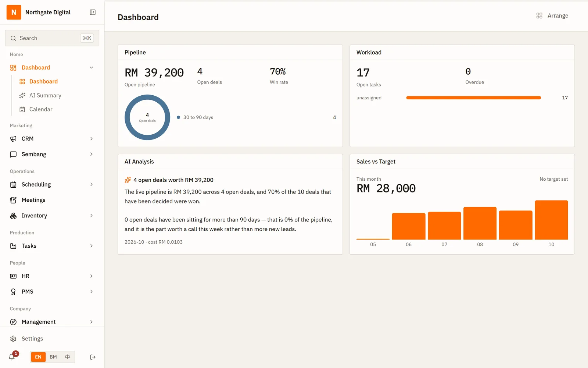Viewport: 588px width, 368px height.
Task: Click the HR id card icon
Action: click(x=13, y=276)
